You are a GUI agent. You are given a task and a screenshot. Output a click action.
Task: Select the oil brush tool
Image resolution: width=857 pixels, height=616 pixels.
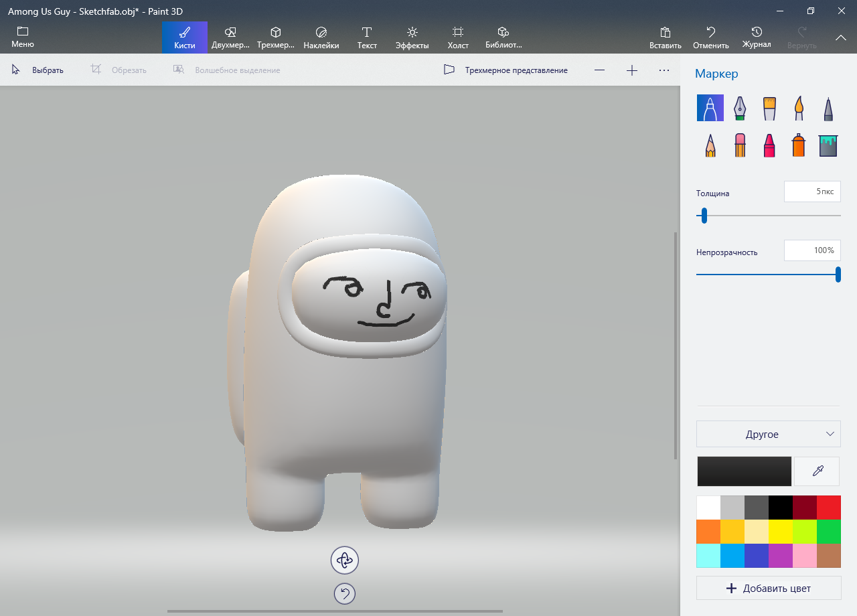tap(769, 108)
